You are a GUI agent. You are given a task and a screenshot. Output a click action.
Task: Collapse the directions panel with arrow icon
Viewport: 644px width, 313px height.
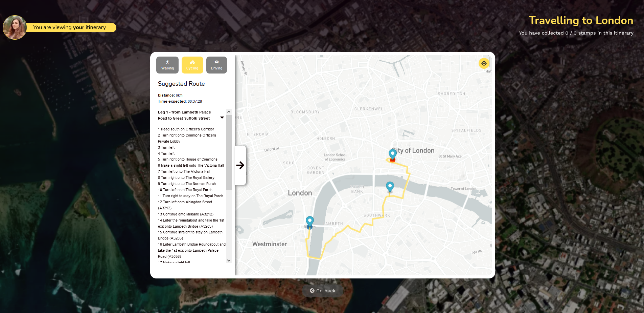(240, 165)
